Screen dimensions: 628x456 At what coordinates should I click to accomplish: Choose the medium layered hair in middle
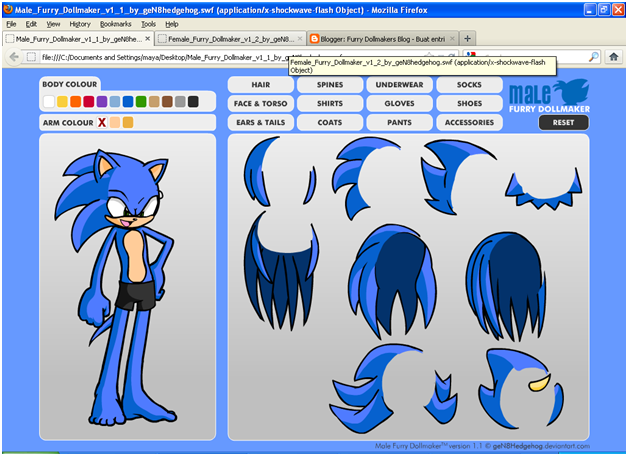click(392, 280)
